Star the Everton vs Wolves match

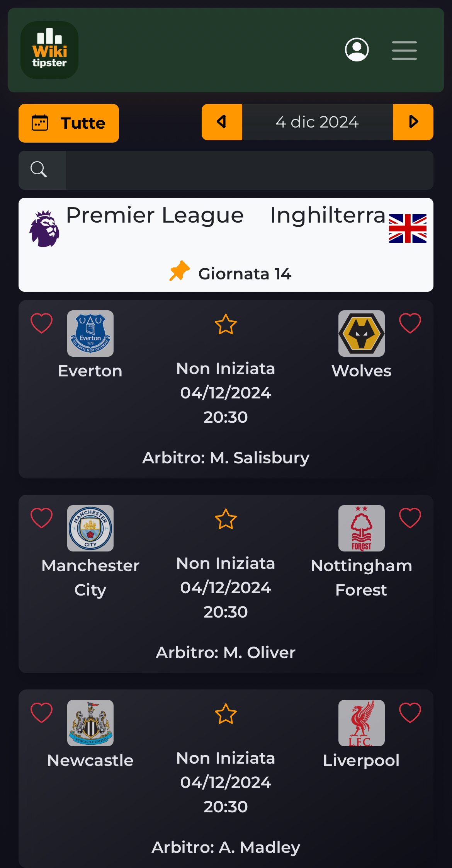226,324
